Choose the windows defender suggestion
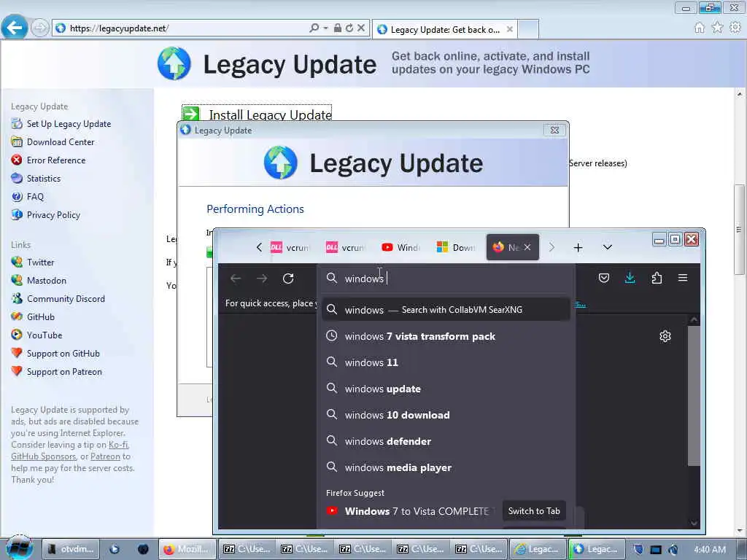This screenshot has width=747, height=560. click(446, 441)
